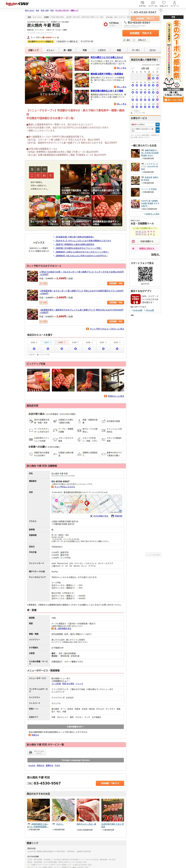Open the オフィシャルページ button
Screen dimensions: 186x868
tap(37, 752)
